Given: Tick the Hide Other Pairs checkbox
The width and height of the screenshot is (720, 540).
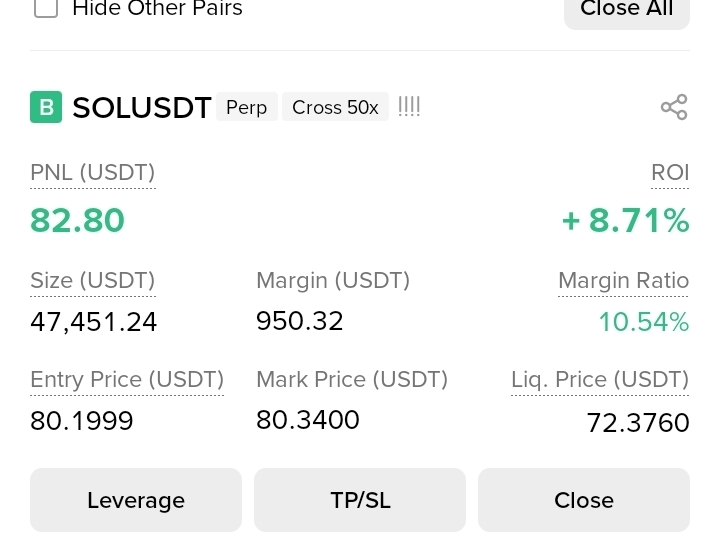Looking at the screenshot, I should pos(46,8).
